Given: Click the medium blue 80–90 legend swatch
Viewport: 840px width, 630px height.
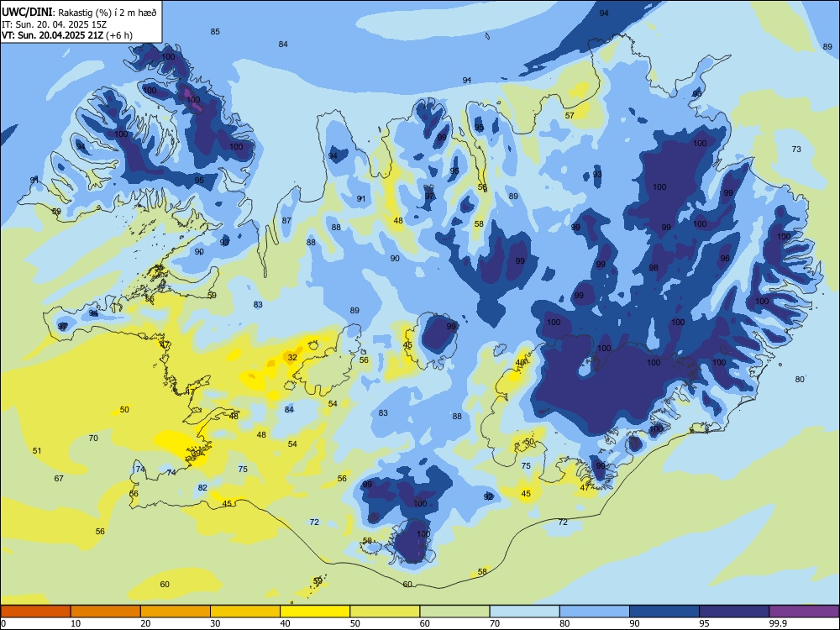Looking at the screenshot, I should pos(595,612).
